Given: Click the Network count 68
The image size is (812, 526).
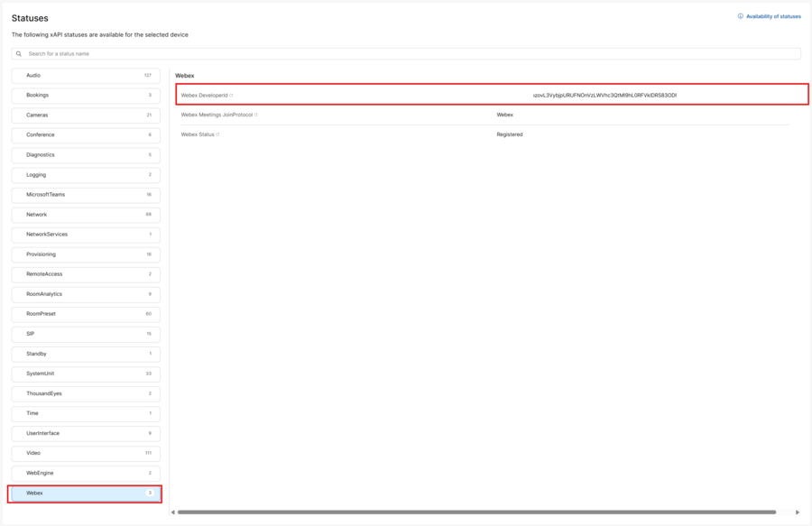Looking at the screenshot, I should [x=149, y=215].
